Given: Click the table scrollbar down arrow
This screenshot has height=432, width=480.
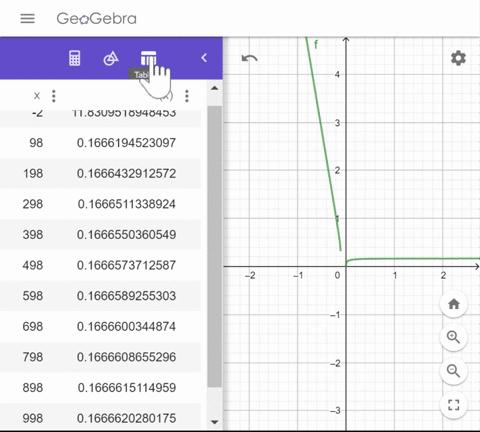Looking at the screenshot, I should (x=215, y=422).
